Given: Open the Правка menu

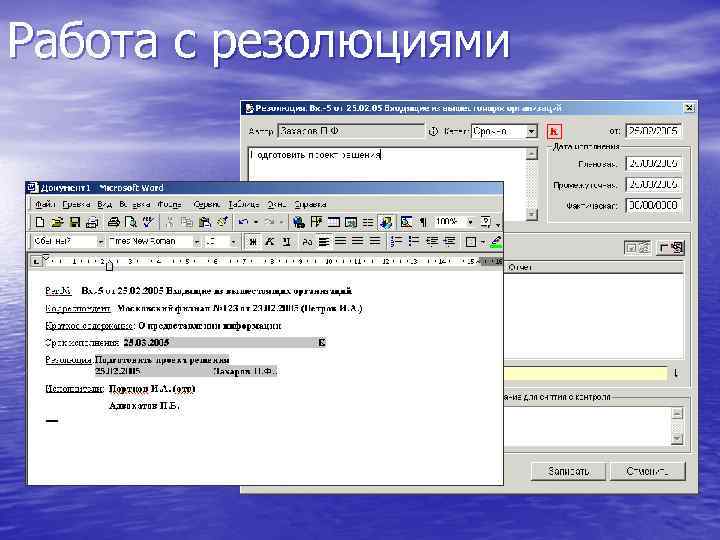Looking at the screenshot, I should pos(76,204).
